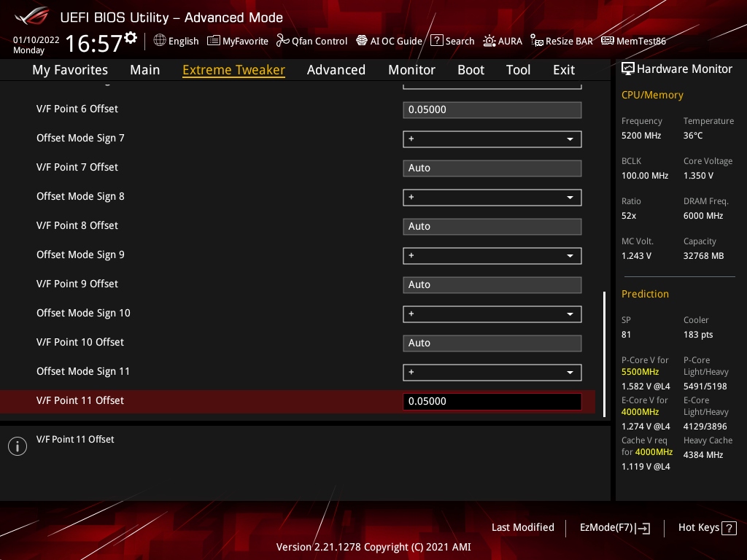747x560 pixels.
Task: Open the settings gear next to clock
Action: 131,38
